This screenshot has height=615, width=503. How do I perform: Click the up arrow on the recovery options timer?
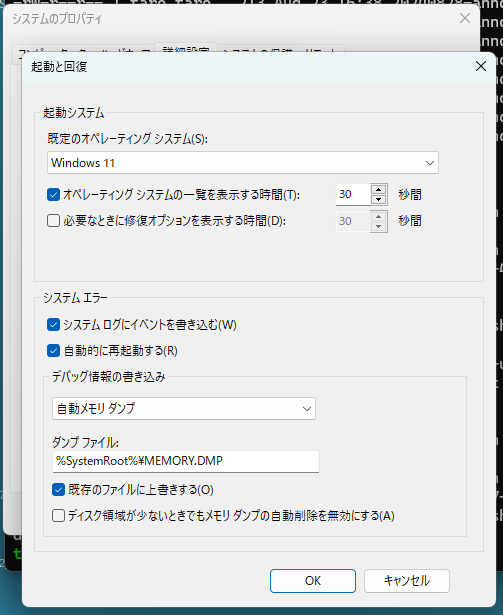pos(378,217)
